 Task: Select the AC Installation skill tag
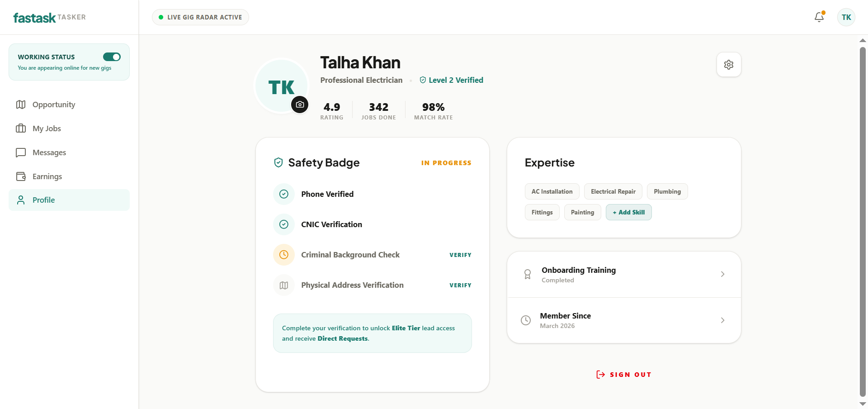tap(552, 191)
